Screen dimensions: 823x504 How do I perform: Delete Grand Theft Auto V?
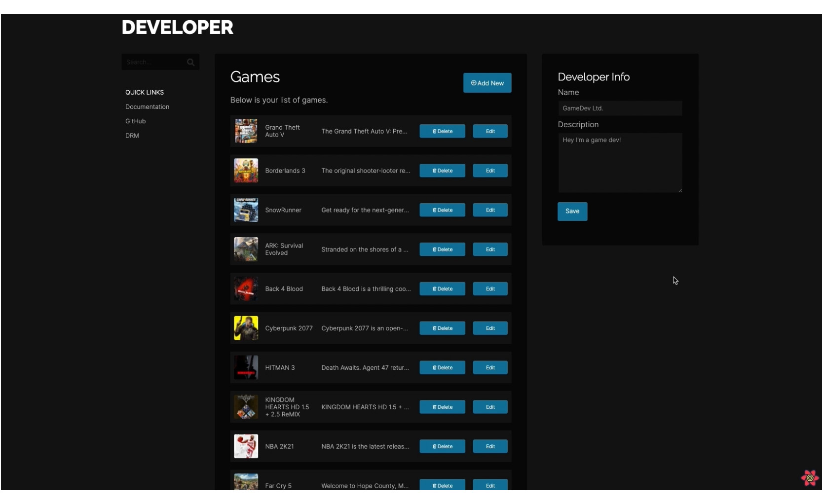pos(442,131)
